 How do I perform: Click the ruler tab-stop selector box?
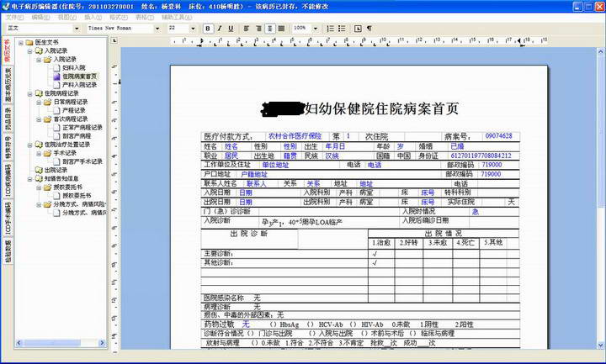click(114, 40)
